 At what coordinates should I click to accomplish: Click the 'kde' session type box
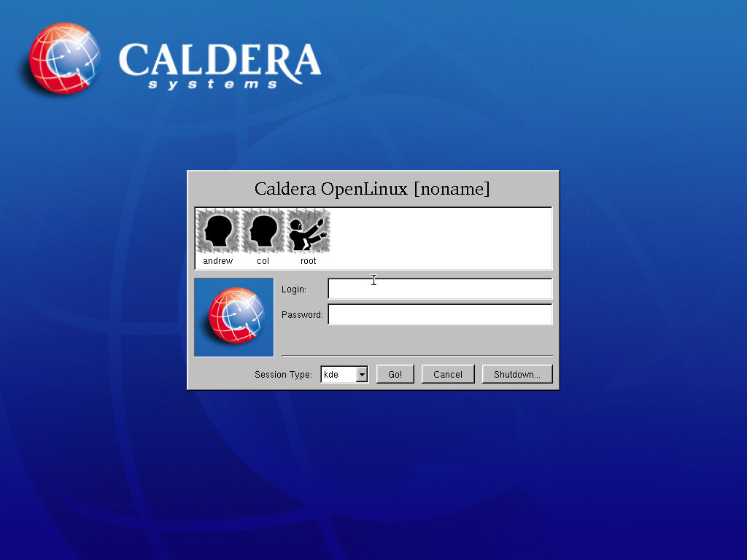(338, 375)
